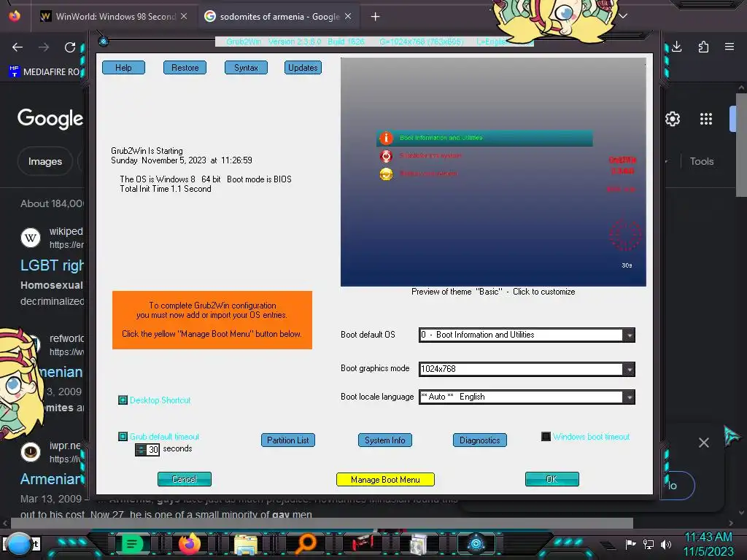Open the Grub2Win taskbar icon
The image size is (747, 560).
(476, 544)
